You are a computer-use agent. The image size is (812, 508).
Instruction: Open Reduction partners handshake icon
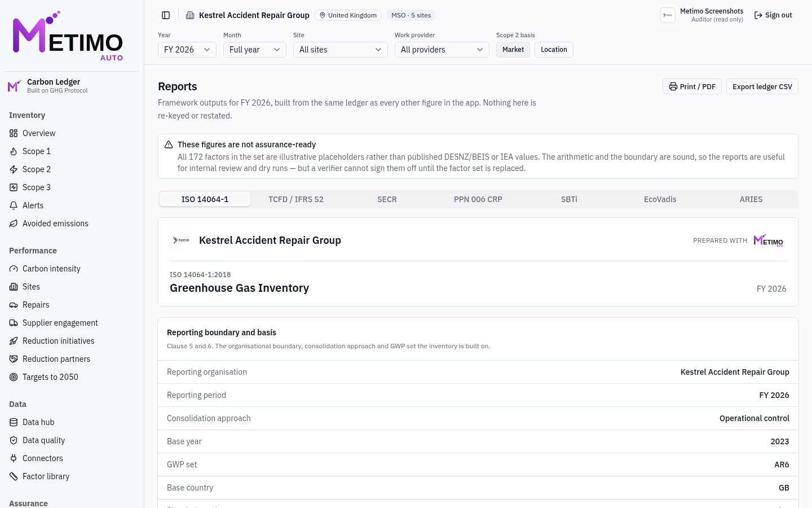click(14, 359)
